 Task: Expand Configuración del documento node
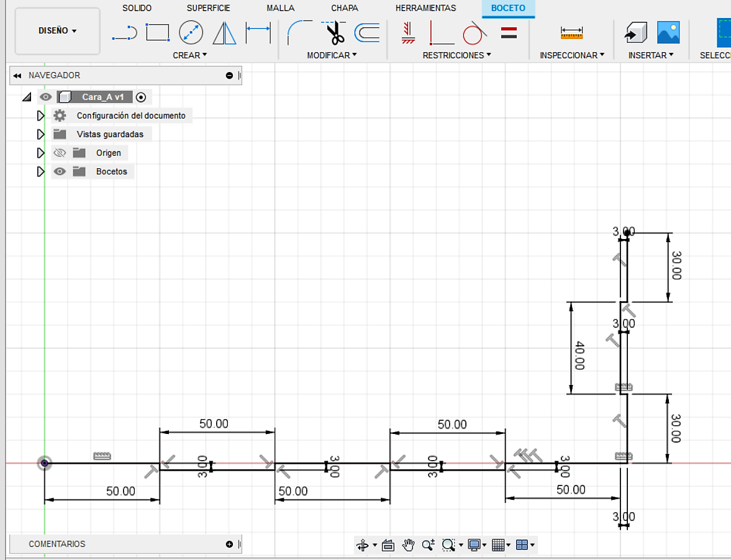tap(40, 115)
